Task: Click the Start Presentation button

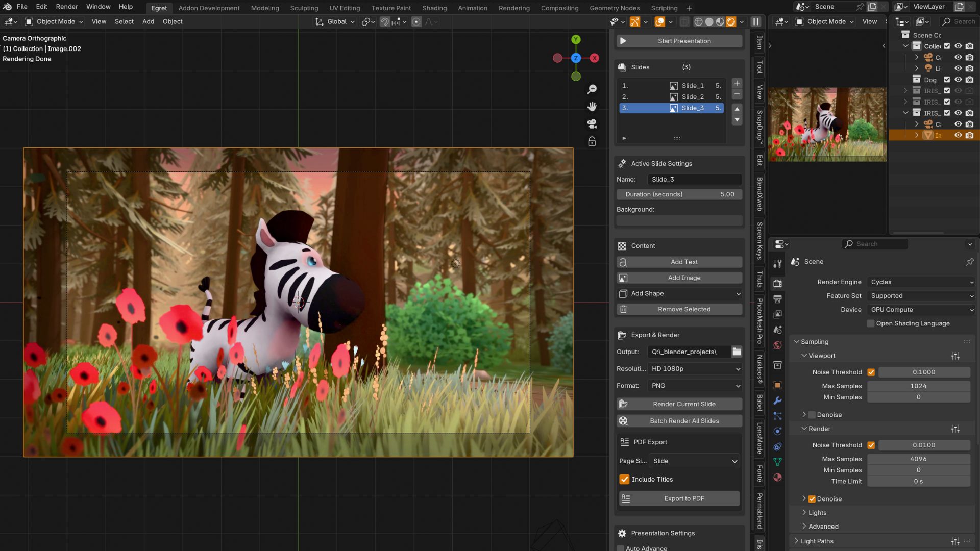Action: [679, 41]
